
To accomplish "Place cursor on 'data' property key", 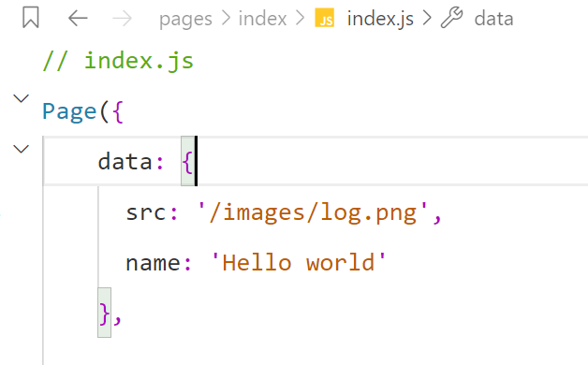I will [x=125, y=162].
